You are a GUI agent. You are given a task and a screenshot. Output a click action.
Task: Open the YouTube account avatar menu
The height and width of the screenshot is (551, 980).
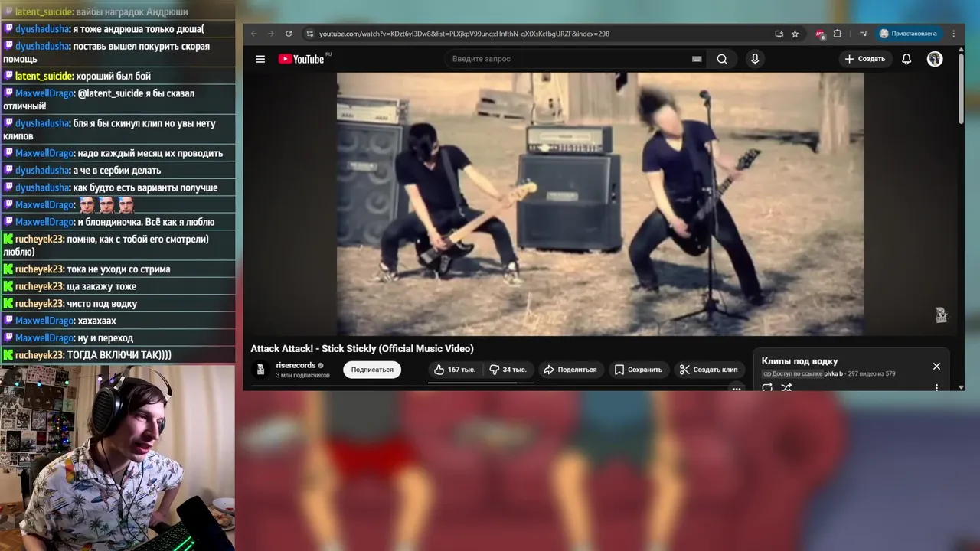(935, 59)
